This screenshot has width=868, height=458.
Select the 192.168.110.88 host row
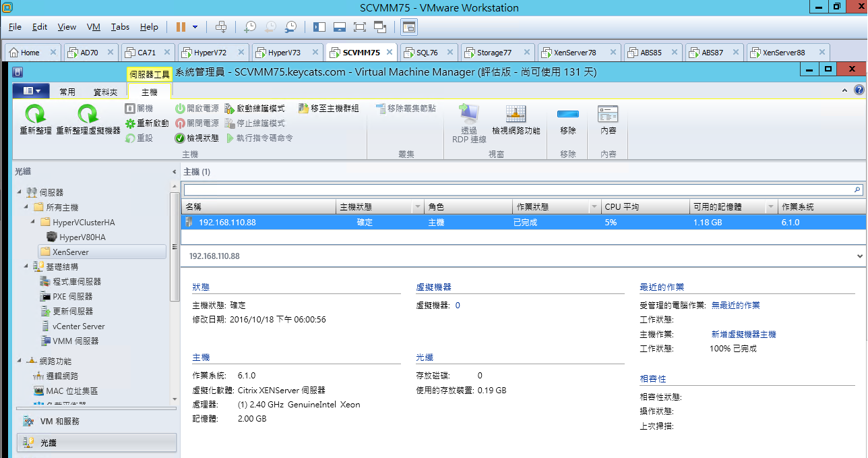523,222
